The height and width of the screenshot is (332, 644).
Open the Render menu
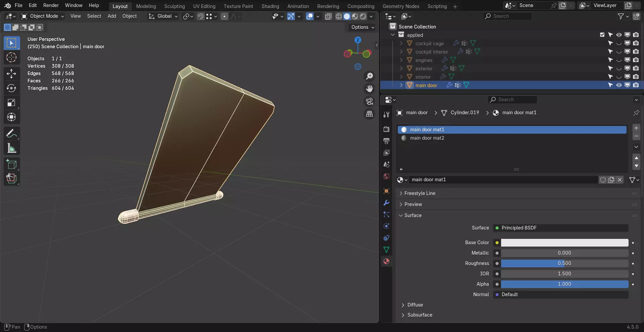click(51, 5)
